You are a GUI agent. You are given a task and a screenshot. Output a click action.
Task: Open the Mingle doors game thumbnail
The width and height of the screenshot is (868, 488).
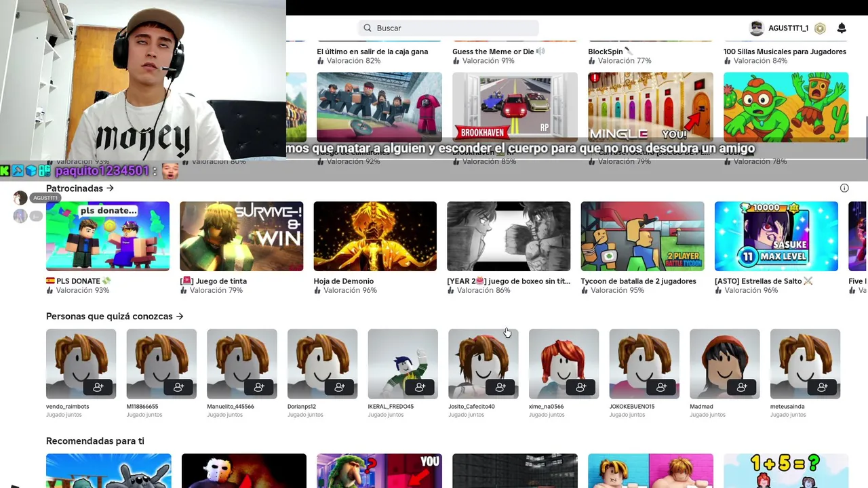pyautogui.click(x=651, y=107)
